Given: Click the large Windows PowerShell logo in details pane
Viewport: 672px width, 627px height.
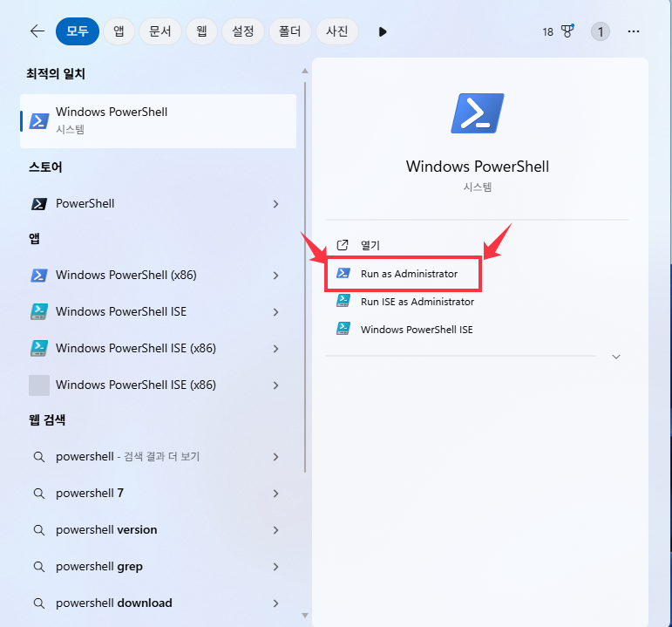Looking at the screenshot, I should click(478, 113).
